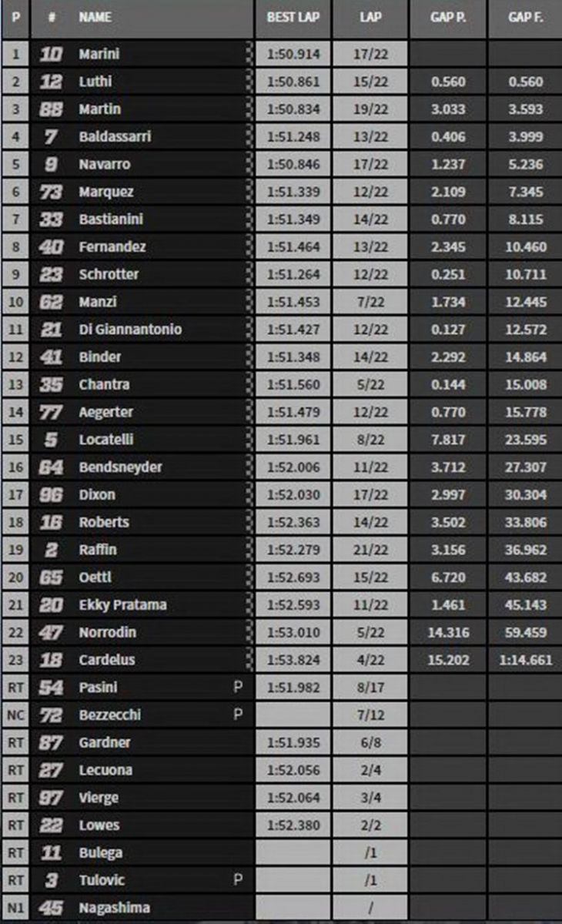
Task: Click the N1 status cell for Nagashima
Action: pyautogui.click(x=15, y=908)
